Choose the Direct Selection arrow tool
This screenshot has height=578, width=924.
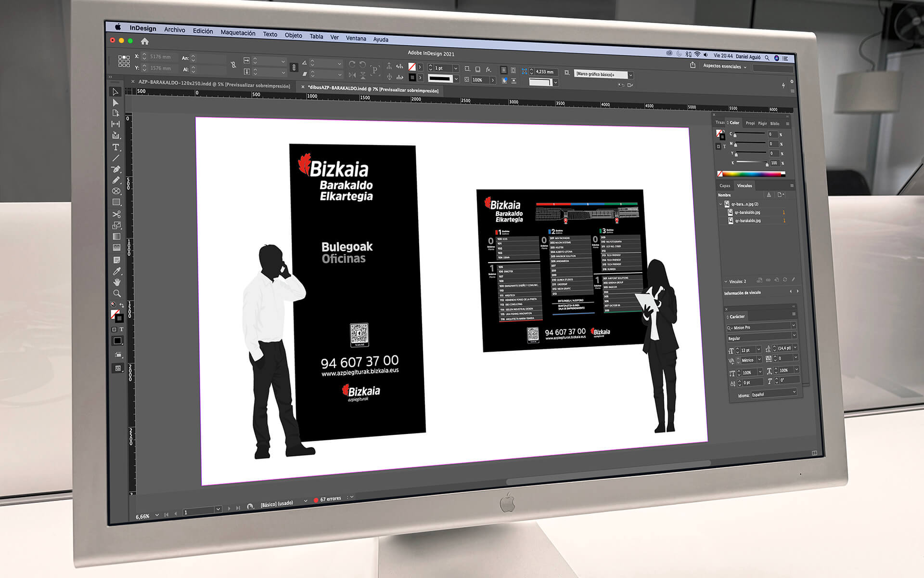pos(115,103)
